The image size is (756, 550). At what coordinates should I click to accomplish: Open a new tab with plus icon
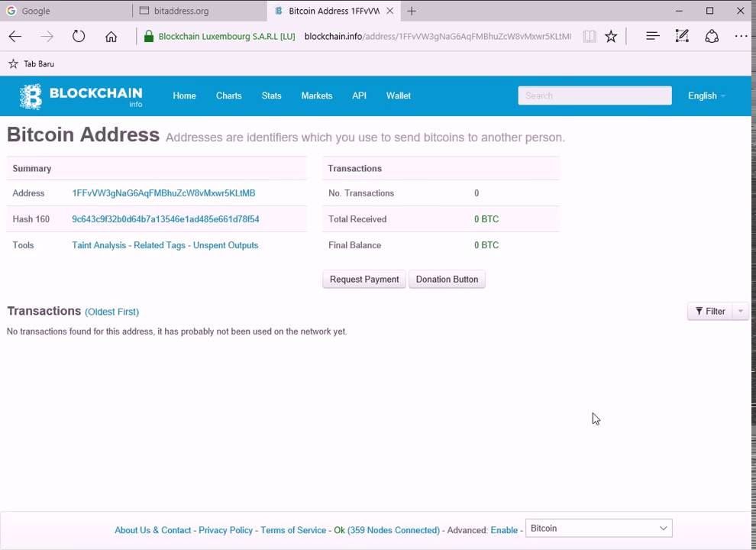[x=412, y=11]
